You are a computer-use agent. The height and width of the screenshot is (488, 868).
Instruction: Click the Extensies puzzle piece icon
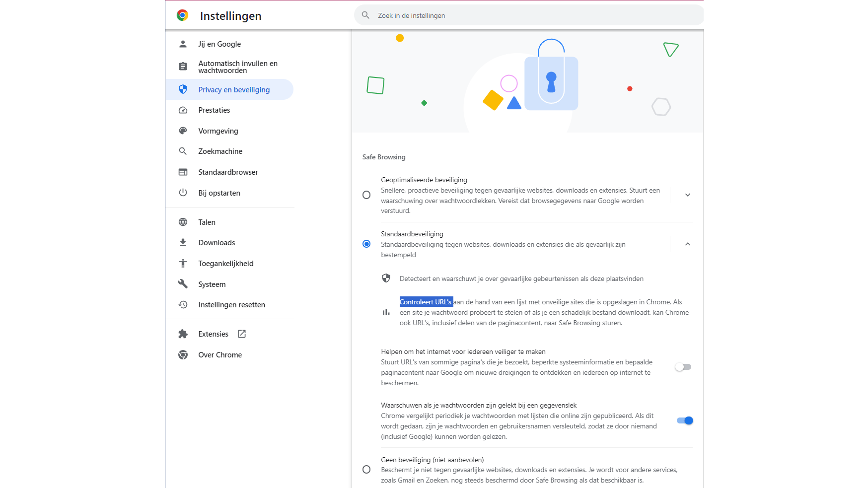point(183,334)
